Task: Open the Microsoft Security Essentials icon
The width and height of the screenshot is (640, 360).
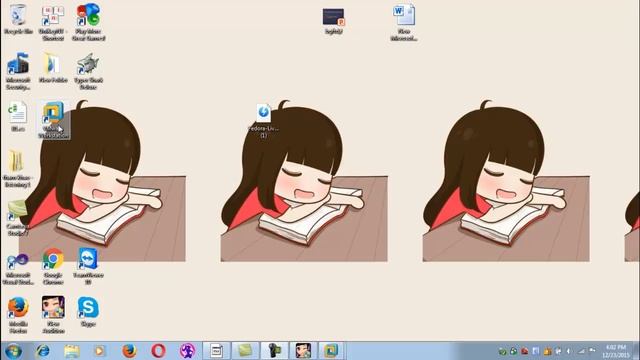Action: pyautogui.click(x=18, y=71)
